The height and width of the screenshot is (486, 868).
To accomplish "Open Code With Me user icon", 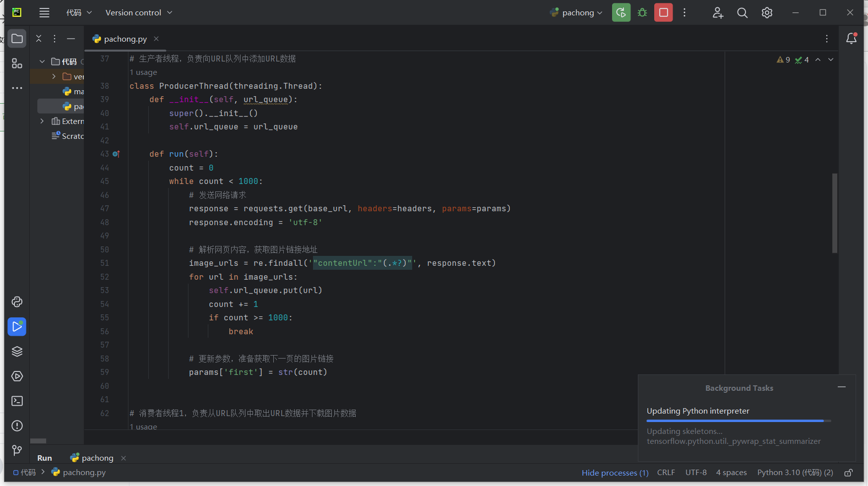I will [x=718, y=13].
